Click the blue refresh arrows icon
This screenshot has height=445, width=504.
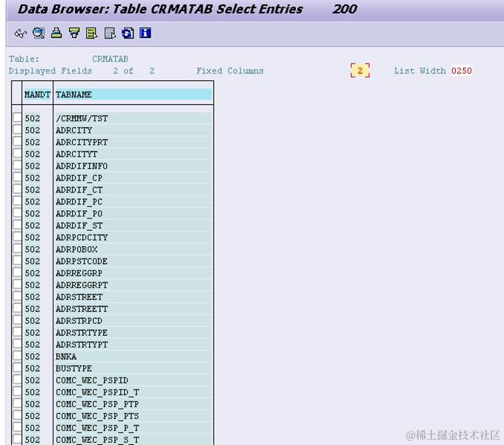pos(128,33)
